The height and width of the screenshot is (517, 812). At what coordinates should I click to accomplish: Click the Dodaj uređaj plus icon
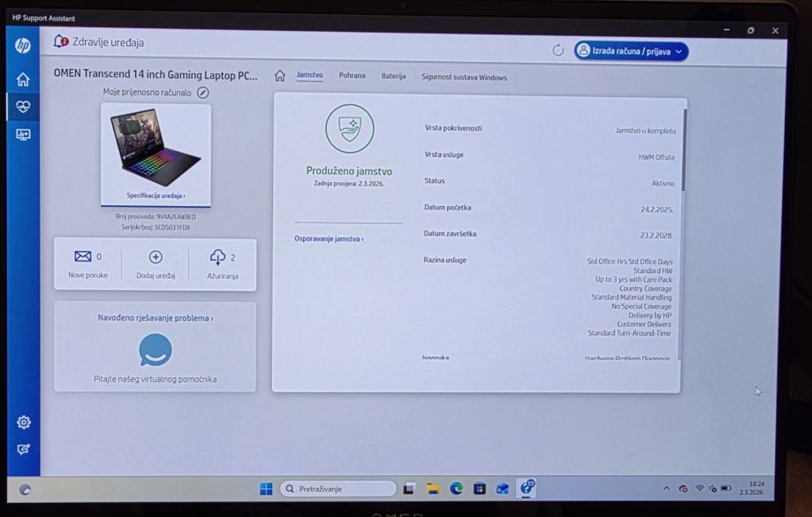[x=156, y=257]
